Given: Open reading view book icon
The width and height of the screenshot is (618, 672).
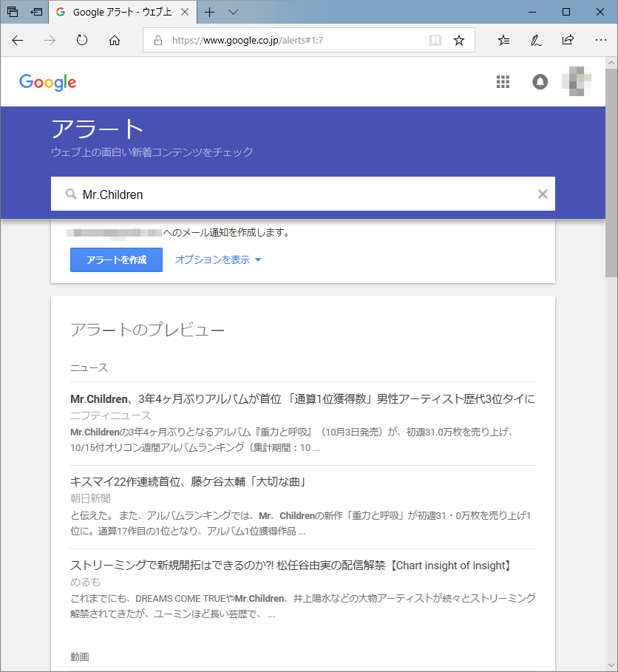Looking at the screenshot, I should click(435, 40).
